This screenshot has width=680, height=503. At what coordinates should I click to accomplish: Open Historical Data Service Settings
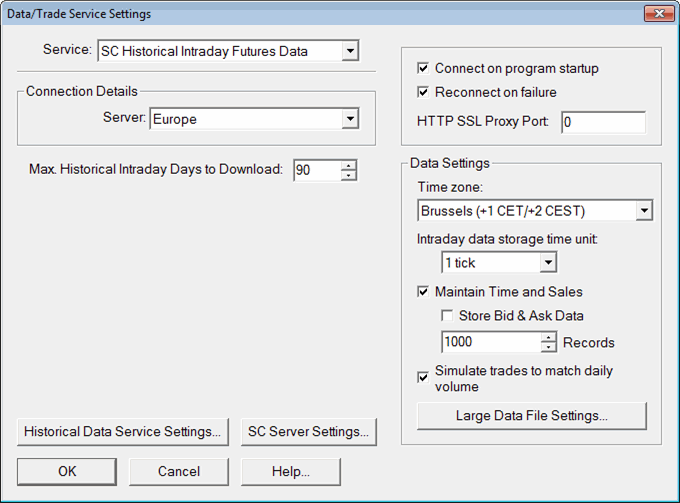pos(123,432)
